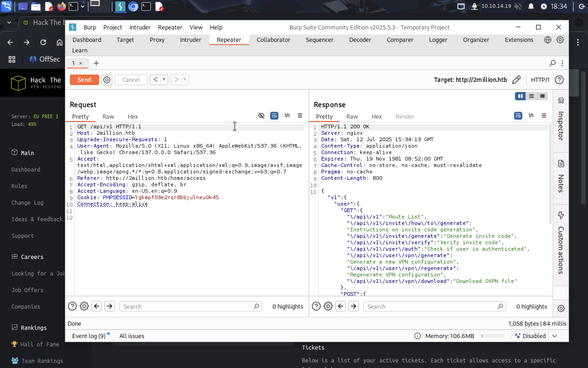Go back to previous request

[x=156, y=80]
